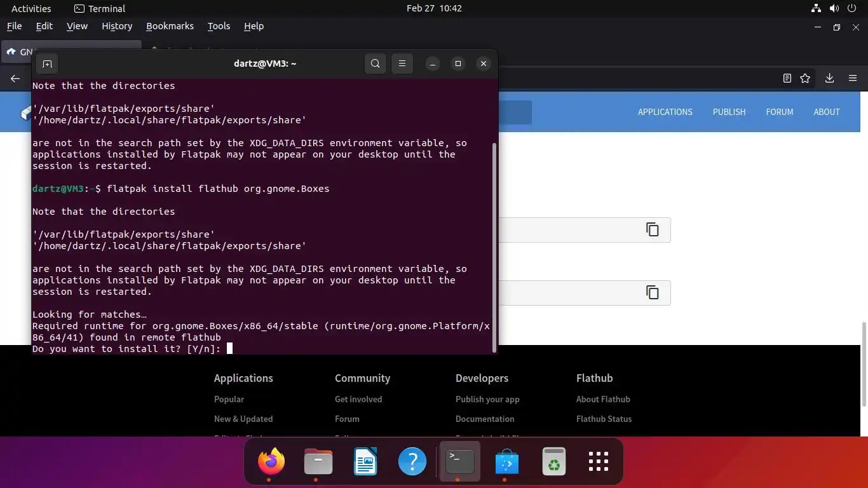Screen dimensions: 868x488
Task: Copy the first command box contents
Action: pyautogui.click(x=653, y=229)
